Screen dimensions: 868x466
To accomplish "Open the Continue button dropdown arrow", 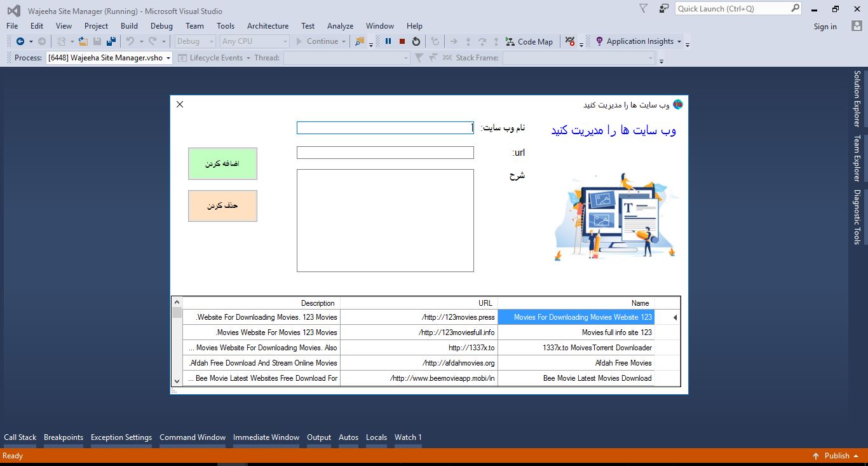I will (x=344, y=41).
